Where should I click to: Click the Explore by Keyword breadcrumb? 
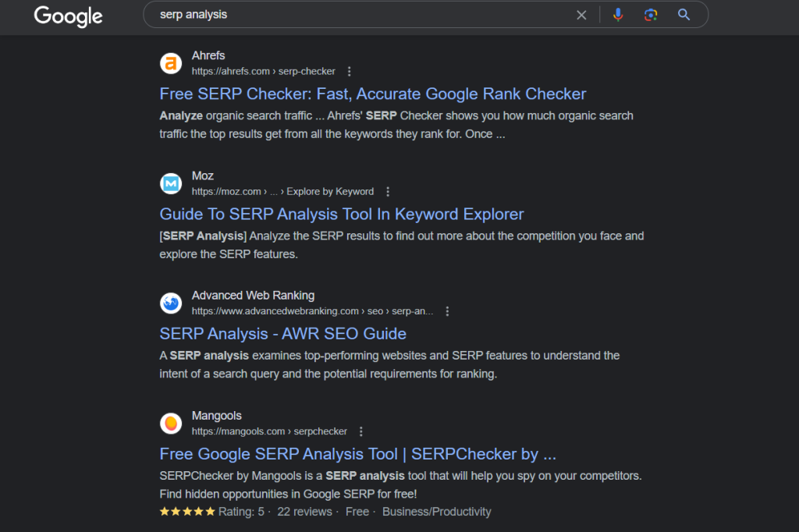(x=330, y=190)
